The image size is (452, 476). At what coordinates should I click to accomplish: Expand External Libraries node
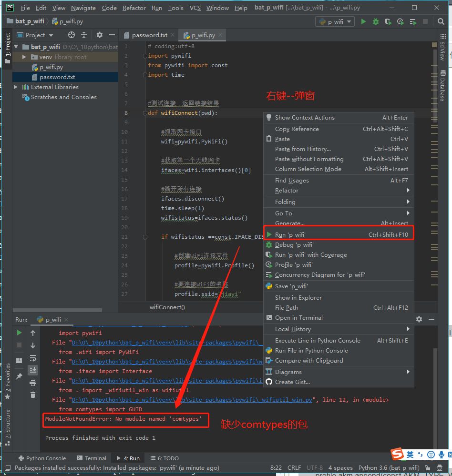15,87
